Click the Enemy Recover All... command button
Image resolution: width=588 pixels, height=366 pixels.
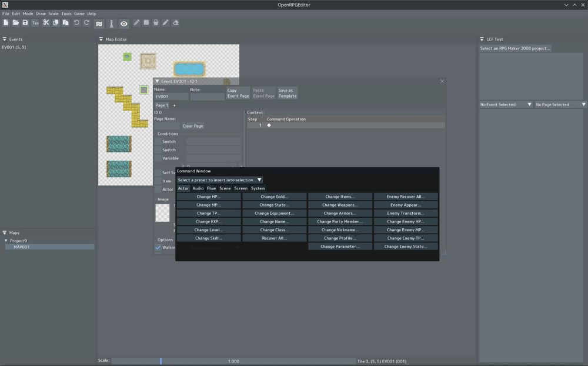point(405,197)
